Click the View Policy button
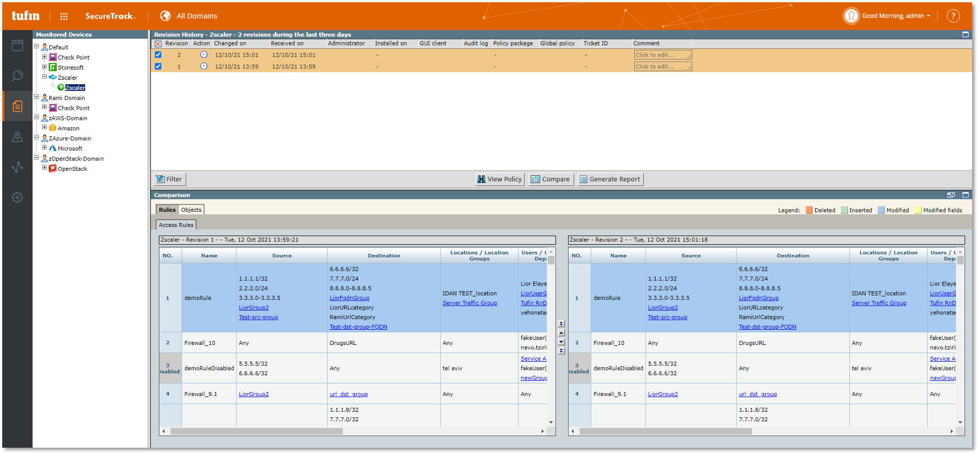 click(x=500, y=179)
